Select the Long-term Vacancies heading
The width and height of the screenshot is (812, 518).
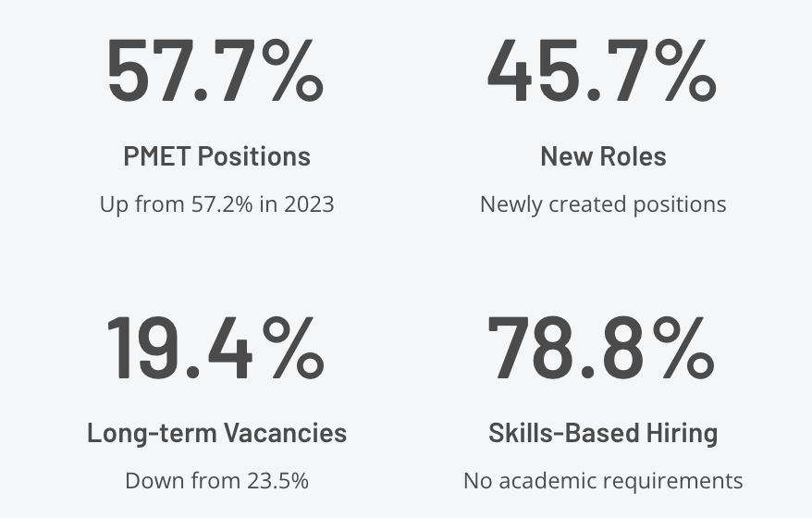(217, 433)
